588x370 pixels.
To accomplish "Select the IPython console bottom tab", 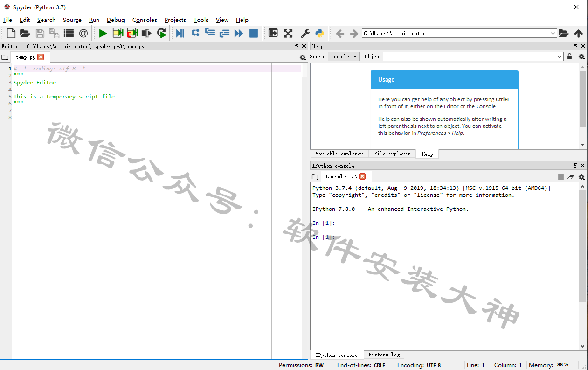I will [336, 355].
